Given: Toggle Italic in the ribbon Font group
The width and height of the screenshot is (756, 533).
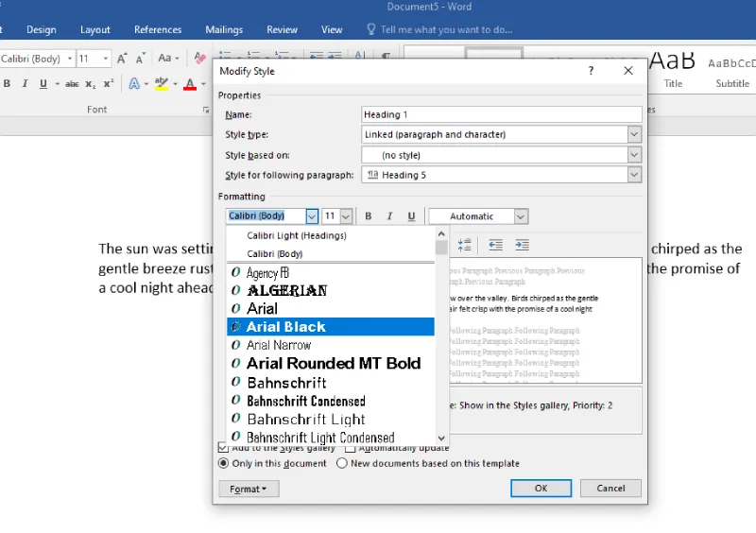Looking at the screenshot, I should (25, 83).
